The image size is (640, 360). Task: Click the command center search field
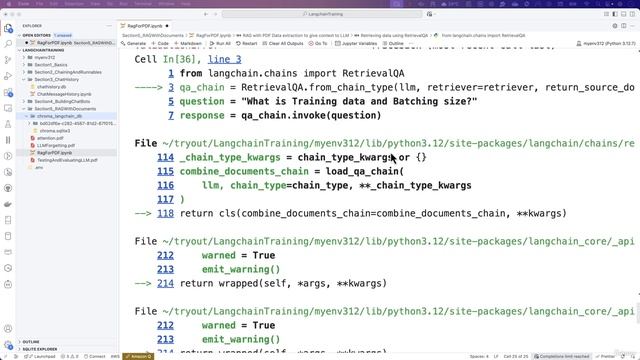[322, 14]
